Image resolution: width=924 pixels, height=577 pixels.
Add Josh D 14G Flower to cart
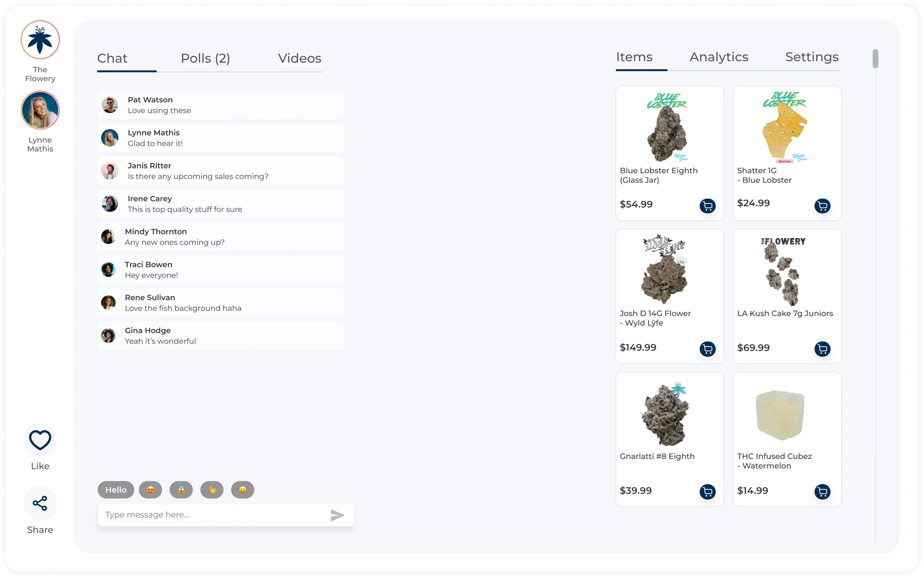coord(707,349)
